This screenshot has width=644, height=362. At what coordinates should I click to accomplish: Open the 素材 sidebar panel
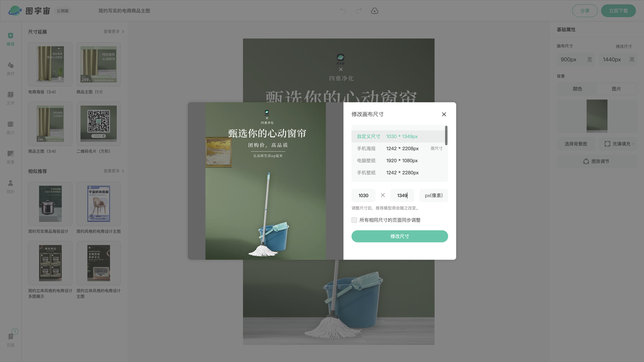click(x=10, y=69)
